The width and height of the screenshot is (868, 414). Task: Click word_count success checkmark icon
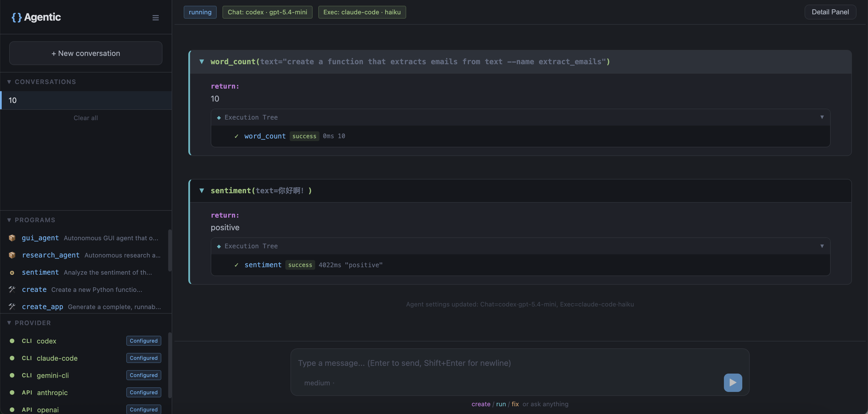(237, 136)
